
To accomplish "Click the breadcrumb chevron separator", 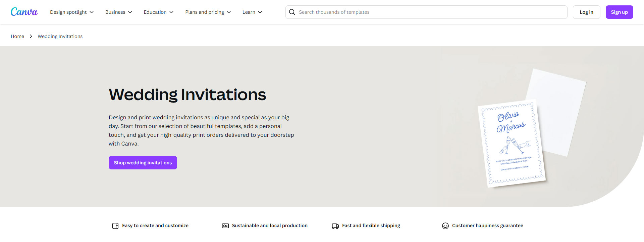I will click(x=31, y=36).
